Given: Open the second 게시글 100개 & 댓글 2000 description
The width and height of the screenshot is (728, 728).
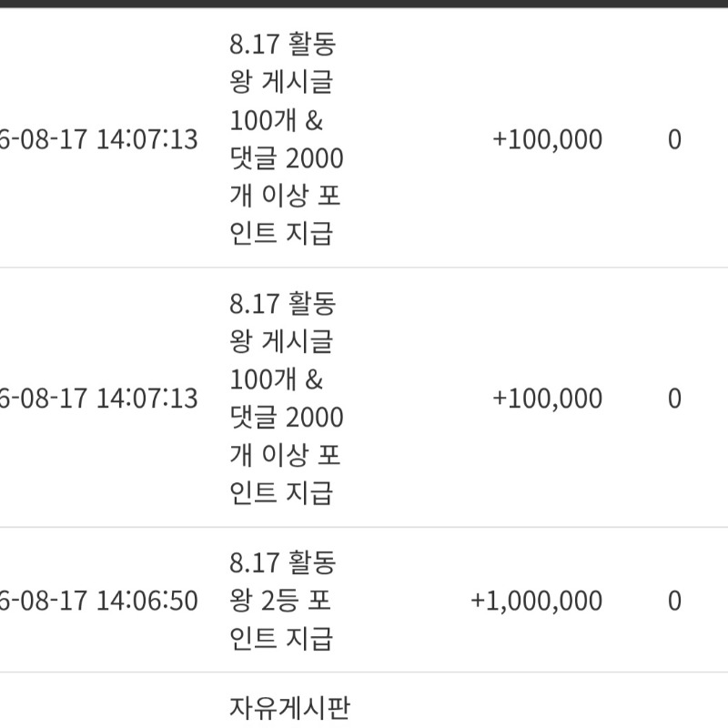Looking at the screenshot, I should pos(287,399).
